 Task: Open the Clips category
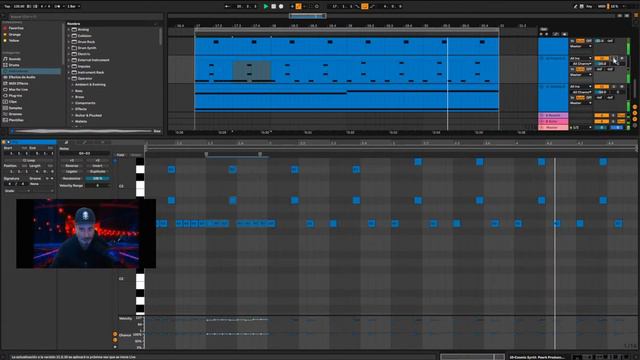tap(13, 102)
